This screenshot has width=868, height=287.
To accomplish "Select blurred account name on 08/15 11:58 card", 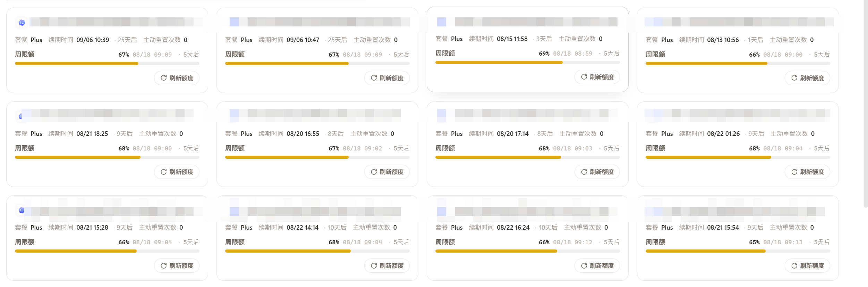I will tap(536, 22).
